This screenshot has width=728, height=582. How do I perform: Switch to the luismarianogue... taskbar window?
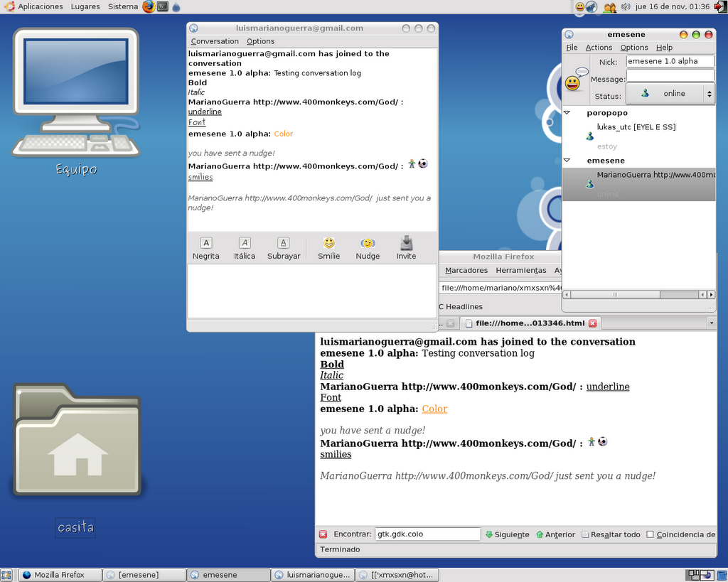[x=313, y=575]
